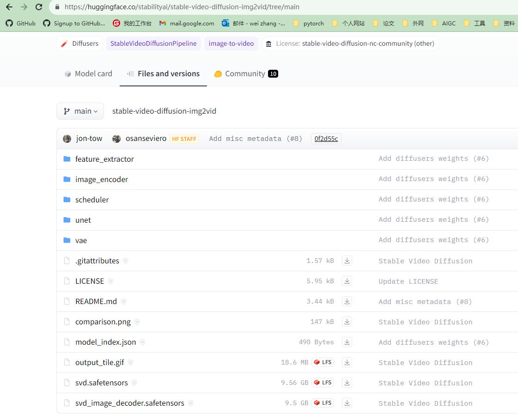Image resolution: width=518 pixels, height=420 pixels.
Task: Download README.md with its download icon
Action: click(x=347, y=301)
